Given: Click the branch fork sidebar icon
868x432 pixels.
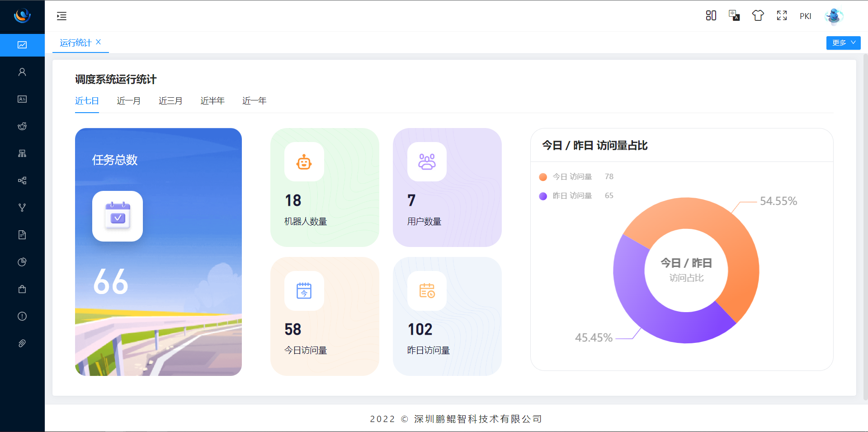Looking at the screenshot, I should [22, 208].
